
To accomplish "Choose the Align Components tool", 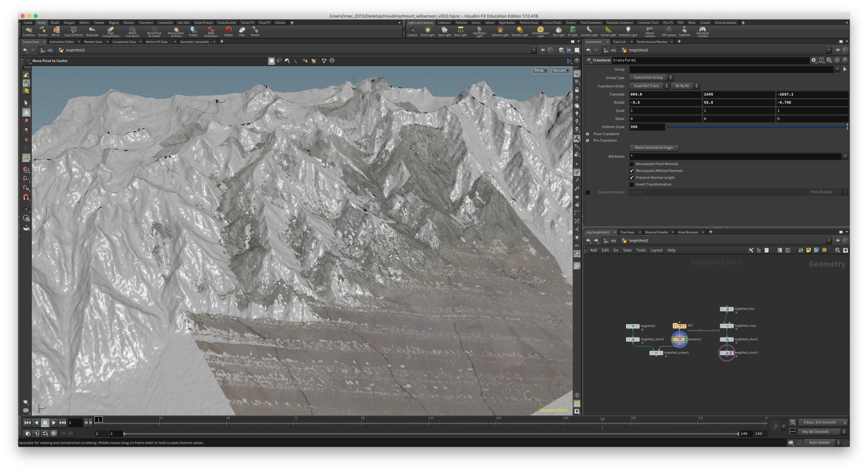I will (111, 32).
